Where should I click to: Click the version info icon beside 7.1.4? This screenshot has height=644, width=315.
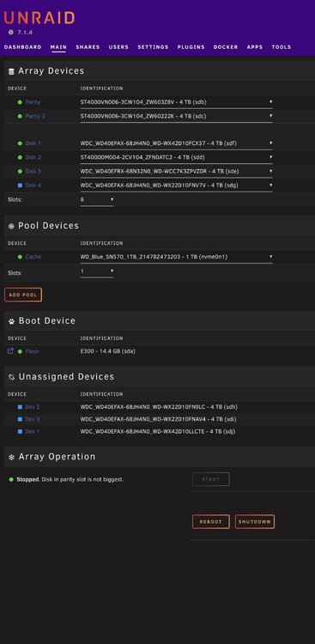(x=11, y=32)
